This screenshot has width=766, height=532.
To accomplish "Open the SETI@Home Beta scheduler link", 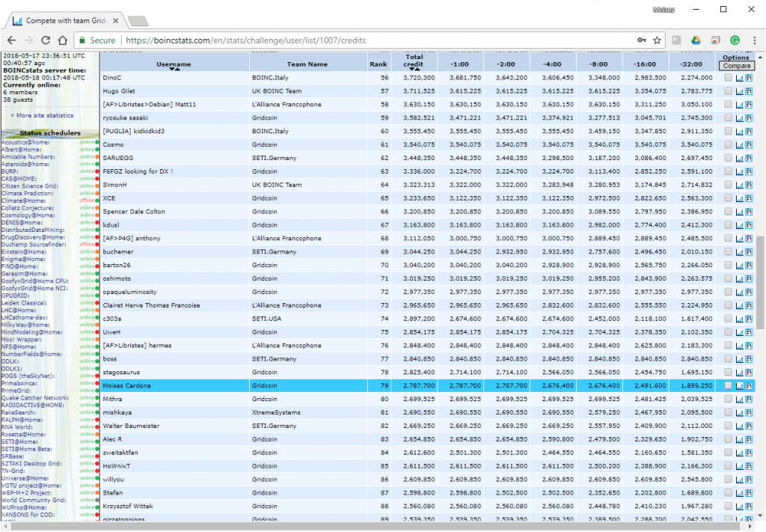I will [x=26, y=449].
